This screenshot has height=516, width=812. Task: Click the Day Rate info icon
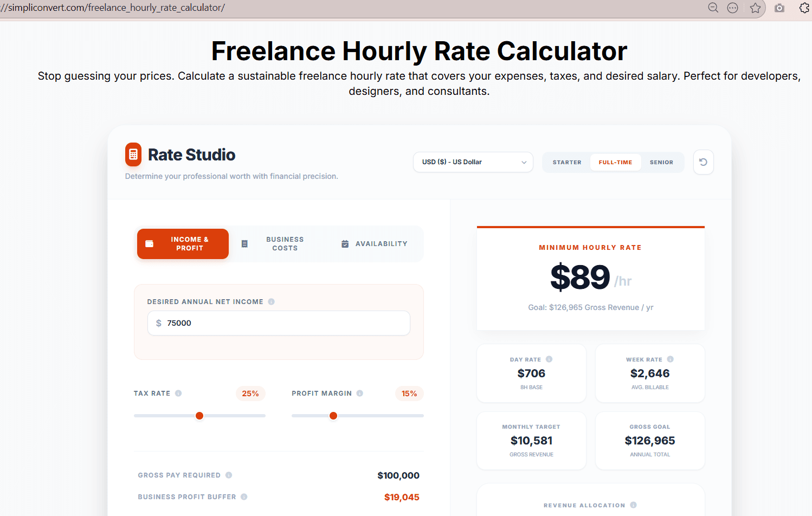point(549,359)
